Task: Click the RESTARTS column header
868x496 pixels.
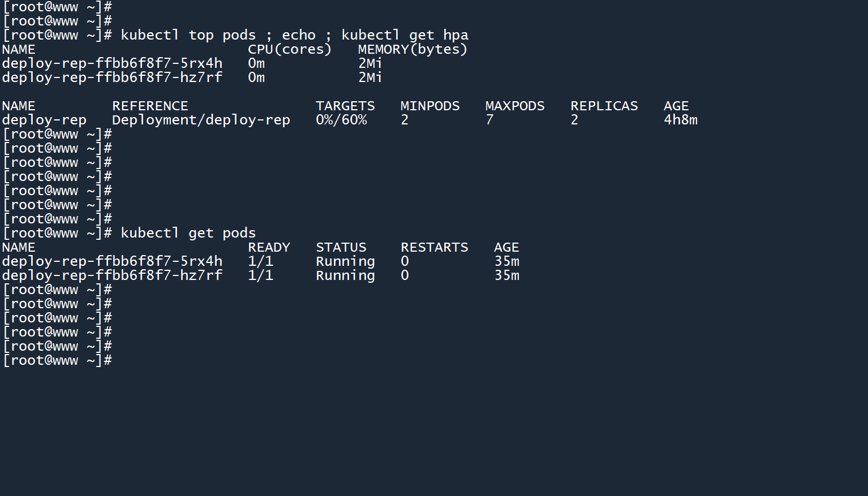Action: tap(435, 247)
